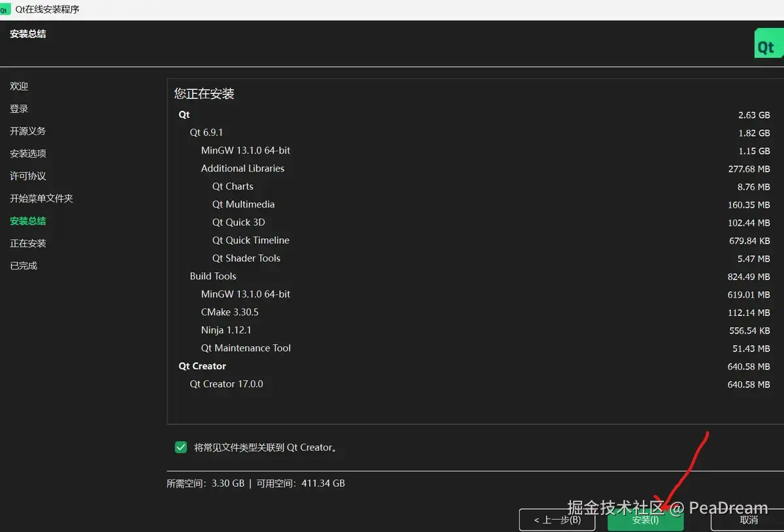Cancel the installer with the 取消 button
The image size is (784, 532).
748,520
